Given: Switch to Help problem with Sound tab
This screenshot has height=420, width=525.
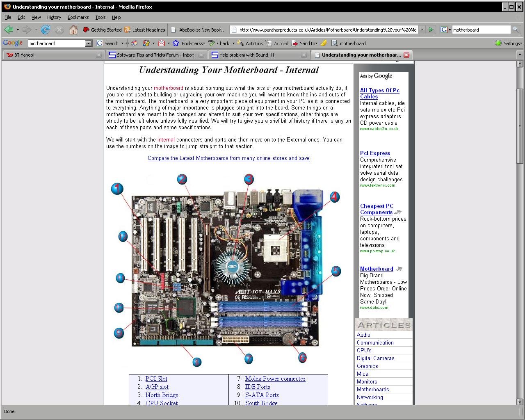Looking at the screenshot, I should pyautogui.click(x=259, y=55).
